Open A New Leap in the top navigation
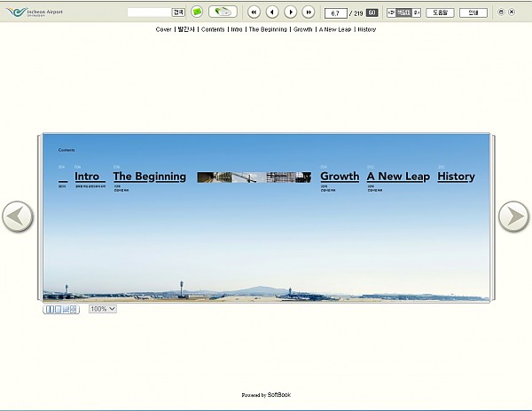The image size is (532, 411). click(x=335, y=29)
